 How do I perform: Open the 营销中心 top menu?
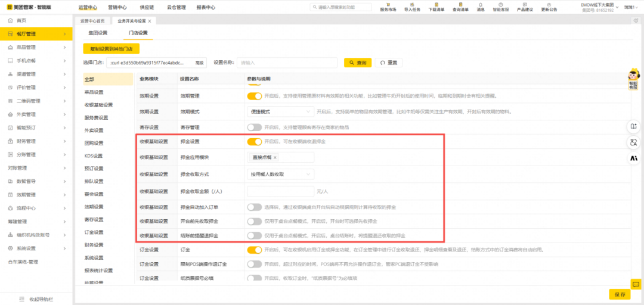click(117, 8)
